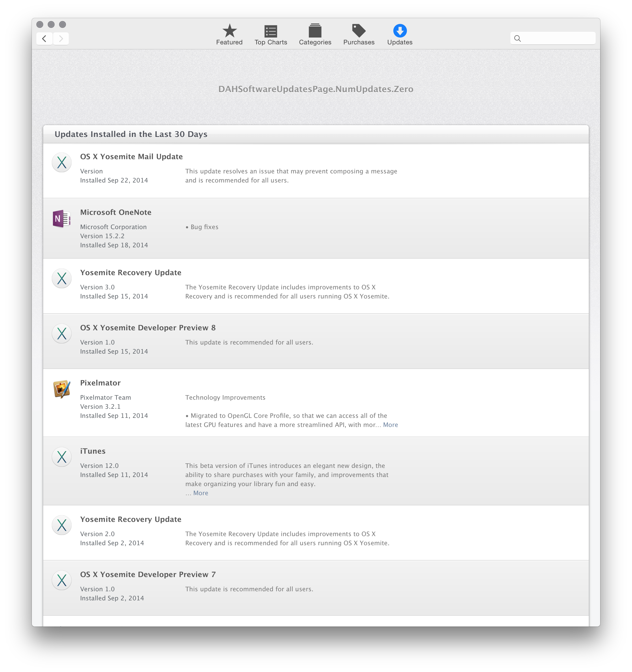The height and width of the screenshot is (672, 632).
Task: Select the Updates download icon
Action: point(400,31)
